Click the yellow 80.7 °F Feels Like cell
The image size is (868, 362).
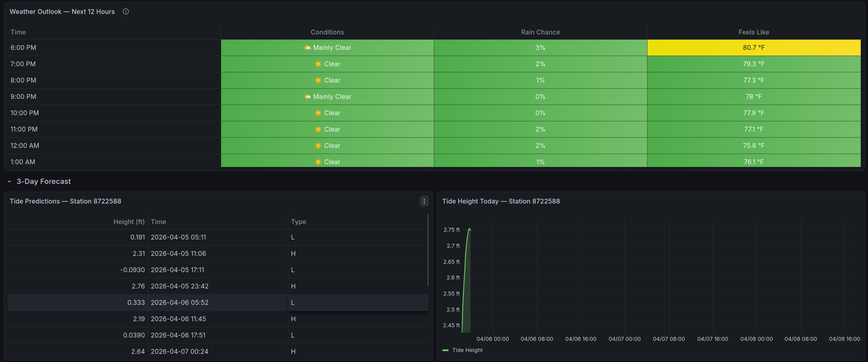tap(753, 47)
